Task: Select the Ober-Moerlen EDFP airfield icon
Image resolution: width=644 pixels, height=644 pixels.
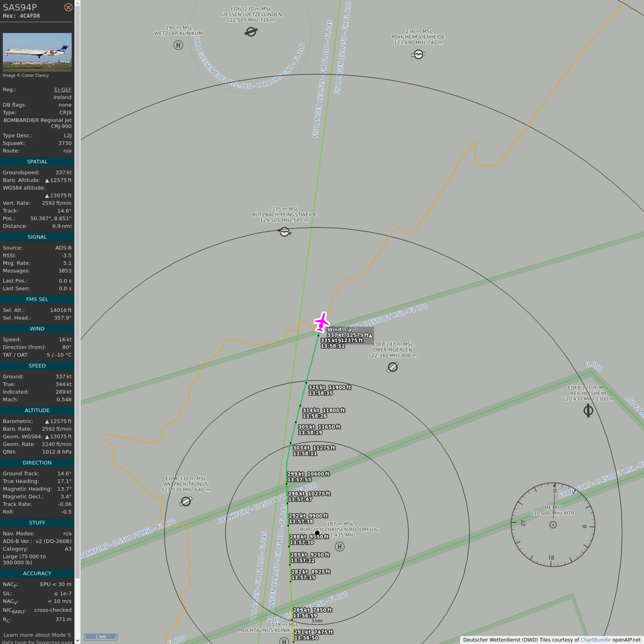Action: point(393,367)
